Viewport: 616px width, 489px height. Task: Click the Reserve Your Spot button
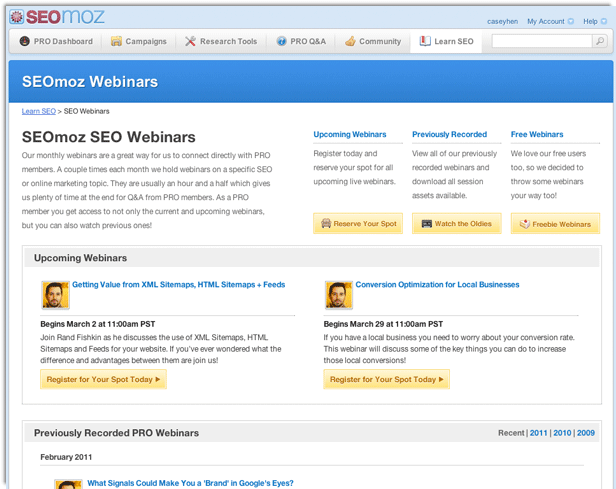358,223
